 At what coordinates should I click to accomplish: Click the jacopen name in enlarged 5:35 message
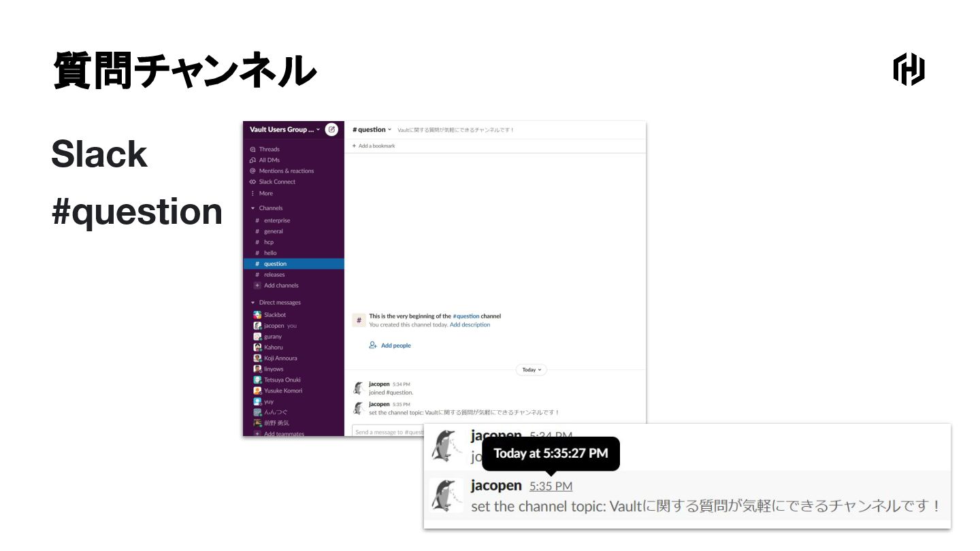496,486
